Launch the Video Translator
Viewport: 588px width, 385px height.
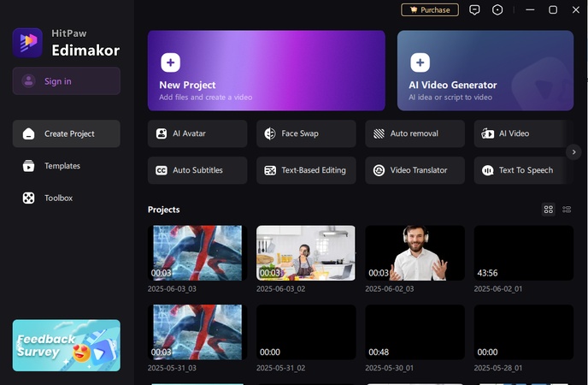coord(415,170)
